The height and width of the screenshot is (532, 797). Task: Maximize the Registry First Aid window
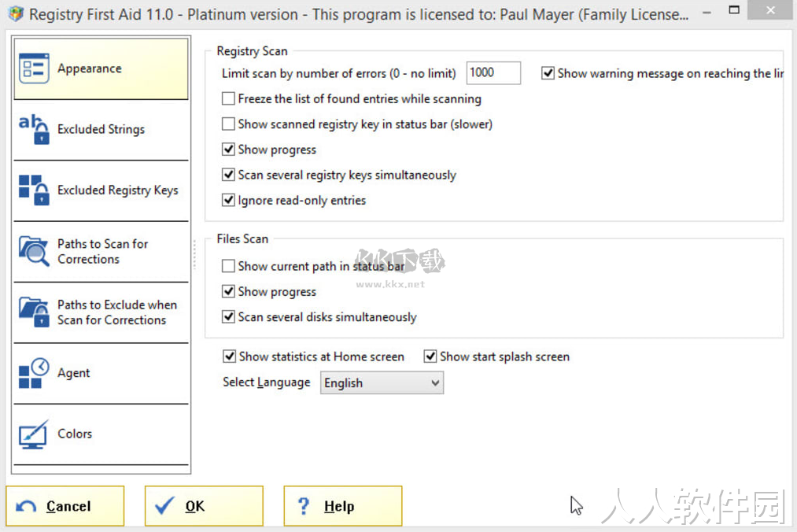coord(734,9)
